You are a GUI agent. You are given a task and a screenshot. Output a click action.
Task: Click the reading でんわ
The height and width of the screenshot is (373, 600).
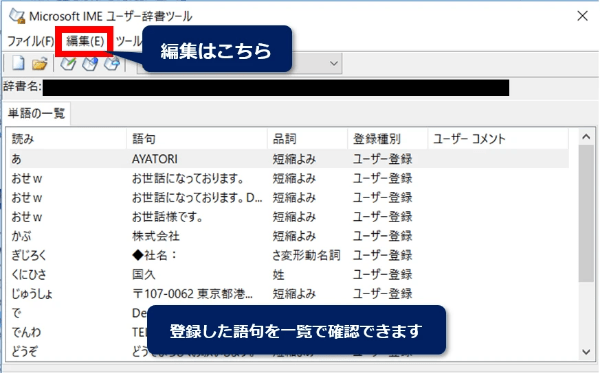coord(26,332)
